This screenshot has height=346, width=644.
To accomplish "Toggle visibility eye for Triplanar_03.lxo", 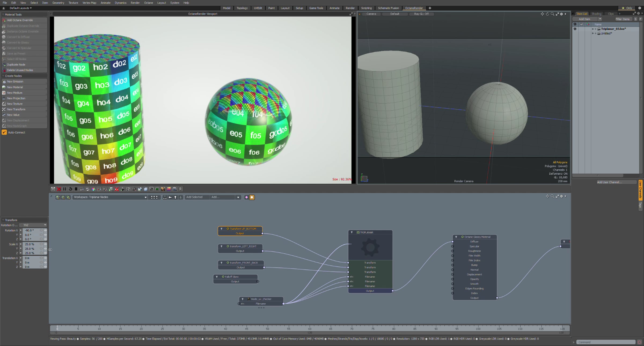I will click(x=575, y=29).
